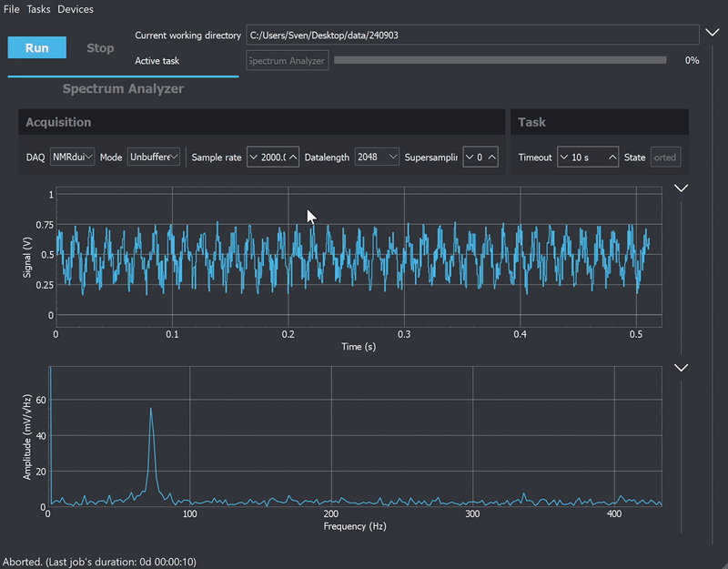Decrease the Timeout value
The image size is (728, 569).
click(x=563, y=157)
